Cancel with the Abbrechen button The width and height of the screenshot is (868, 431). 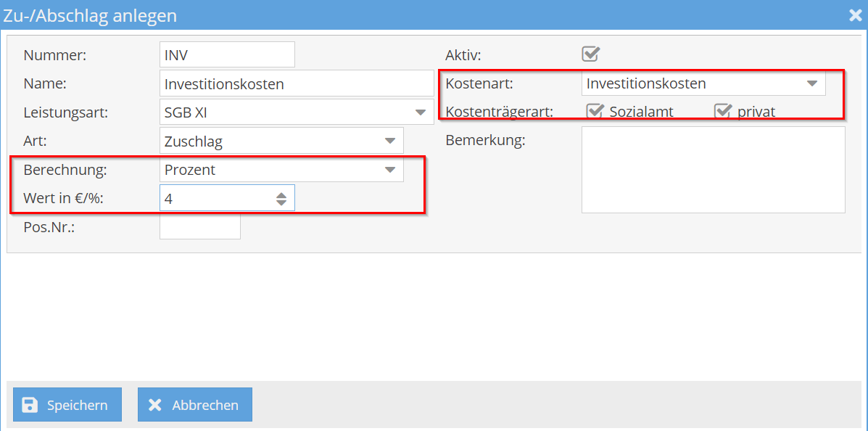(x=194, y=404)
